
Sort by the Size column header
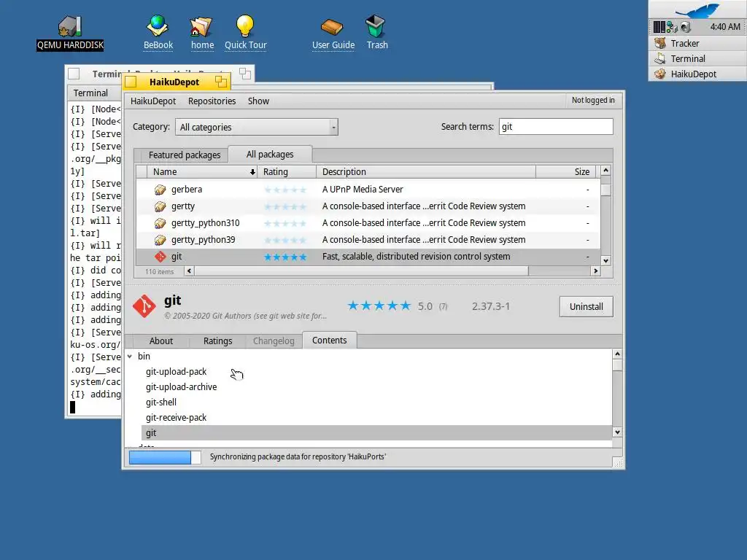pyautogui.click(x=568, y=172)
